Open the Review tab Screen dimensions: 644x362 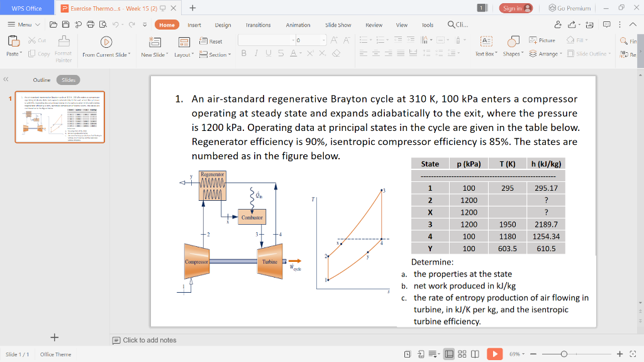[374, 25]
